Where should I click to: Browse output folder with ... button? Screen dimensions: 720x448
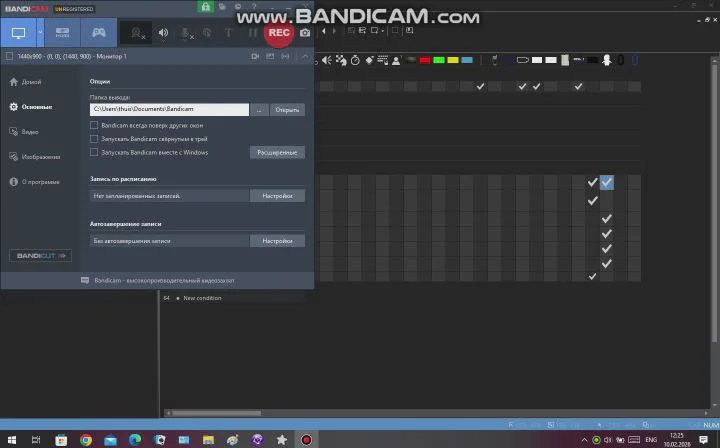tap(259, 110)
